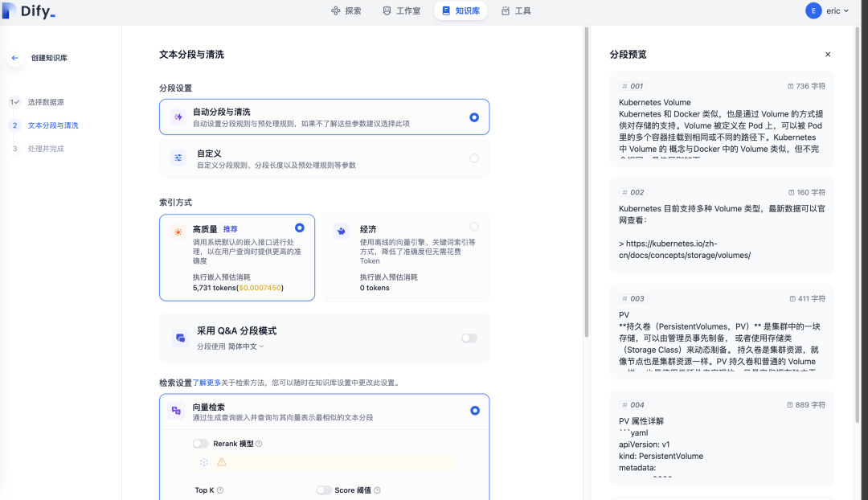Switch to the 知识库 tab
The height and width of the screenshot is (500, 868).
[461, 10]
